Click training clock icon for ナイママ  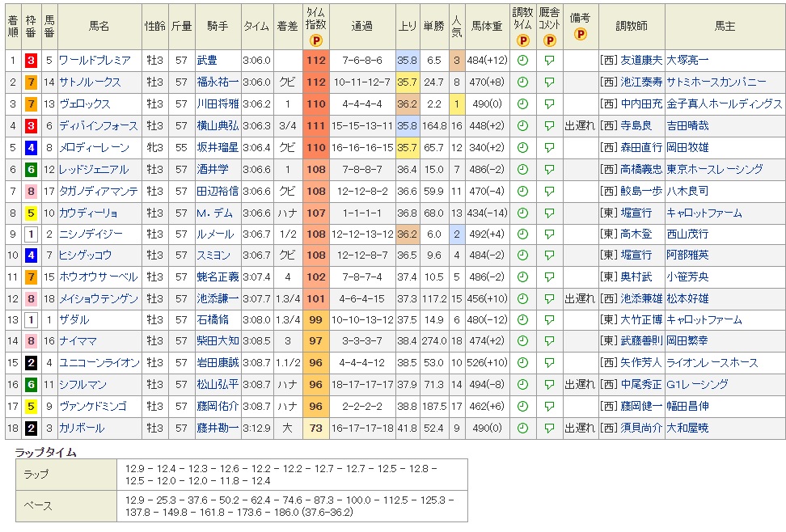[x=522, y=341]
